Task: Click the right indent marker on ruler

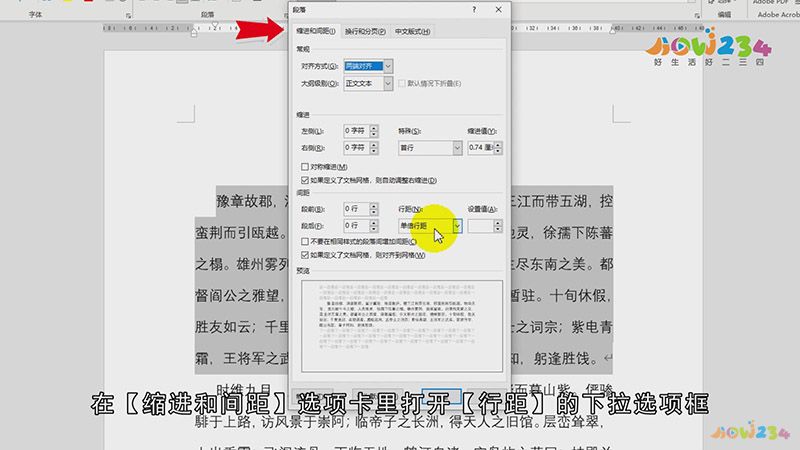Action: pos(613,30)
